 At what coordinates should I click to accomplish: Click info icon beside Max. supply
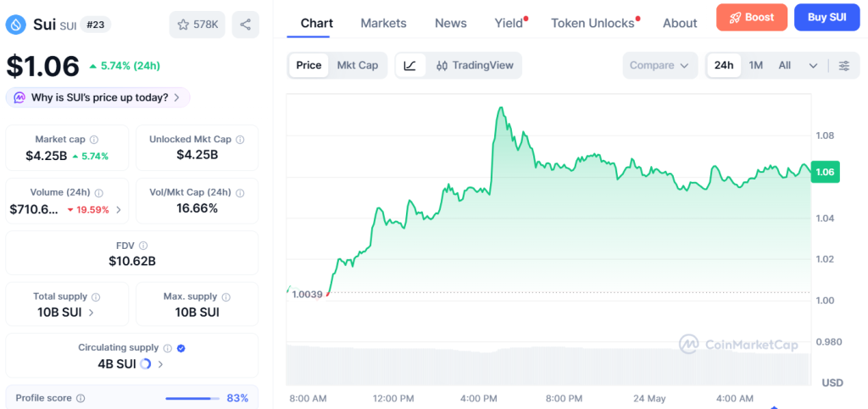225,297
